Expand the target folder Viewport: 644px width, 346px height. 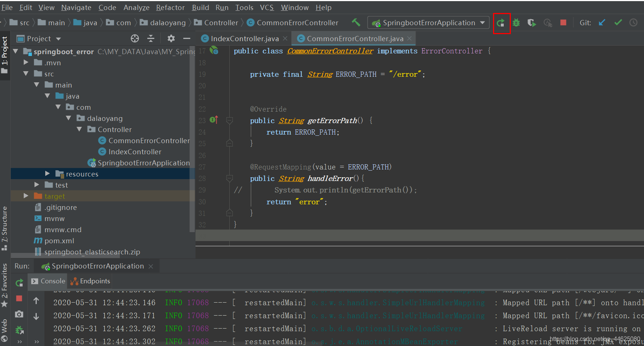pyautogui.click(x=26, y=196)
